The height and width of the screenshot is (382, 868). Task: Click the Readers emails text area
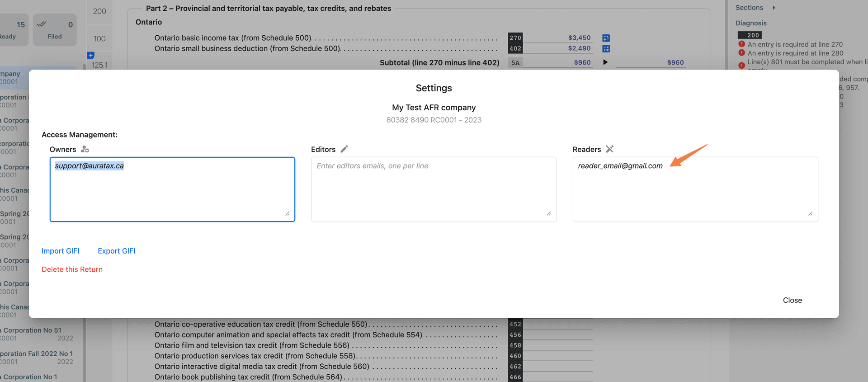point(695,189)
